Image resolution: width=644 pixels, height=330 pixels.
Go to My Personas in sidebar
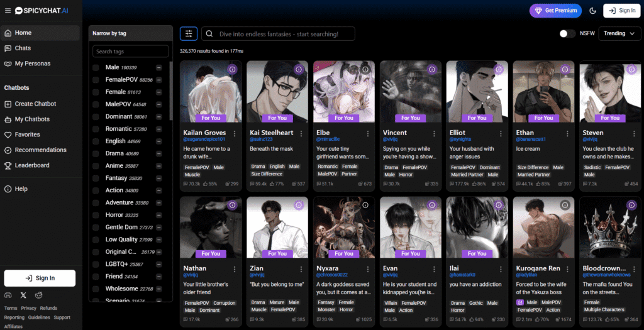pos(32,63)
